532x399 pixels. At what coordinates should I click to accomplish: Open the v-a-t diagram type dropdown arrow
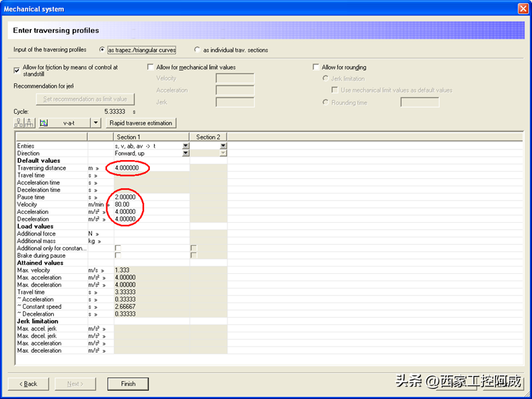point(96,123)
